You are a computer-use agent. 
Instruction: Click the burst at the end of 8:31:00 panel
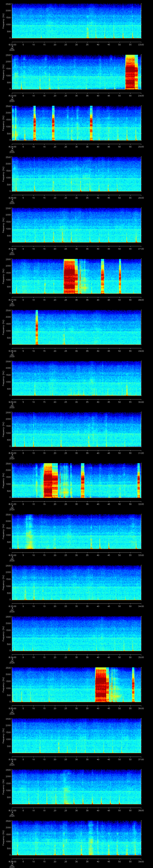point(139,481)
